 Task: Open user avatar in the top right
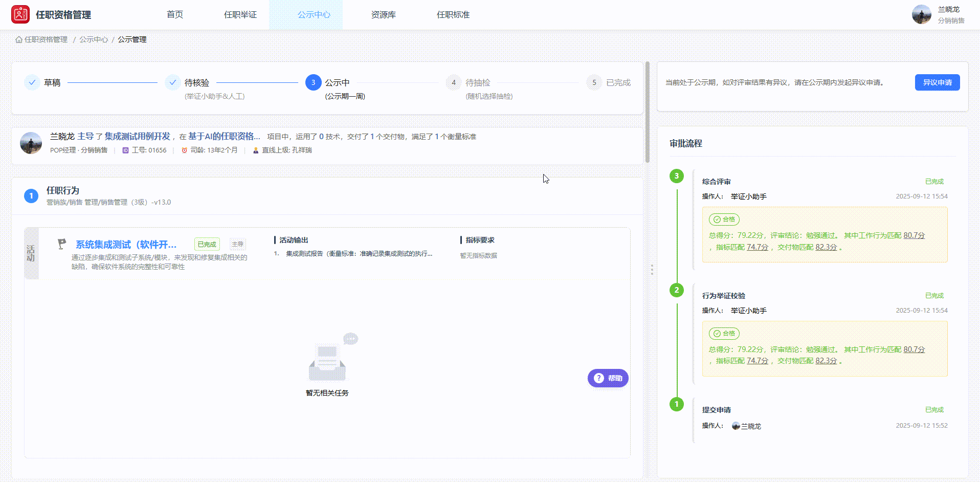[x=921, y=14]
